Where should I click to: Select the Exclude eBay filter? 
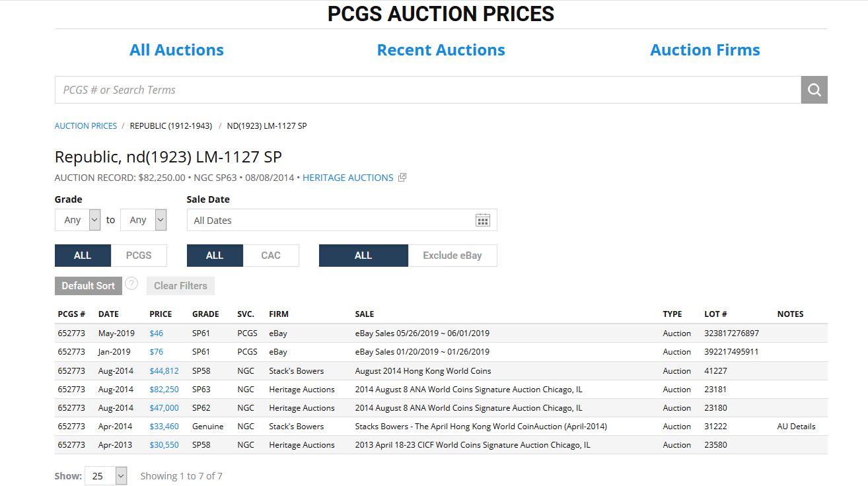tap(452, 256)
